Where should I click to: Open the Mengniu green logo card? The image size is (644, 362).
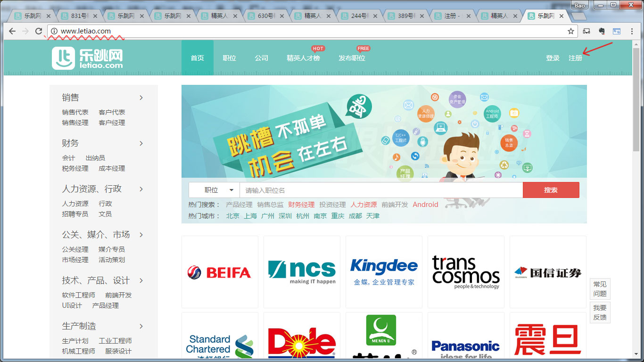(384, 335)
